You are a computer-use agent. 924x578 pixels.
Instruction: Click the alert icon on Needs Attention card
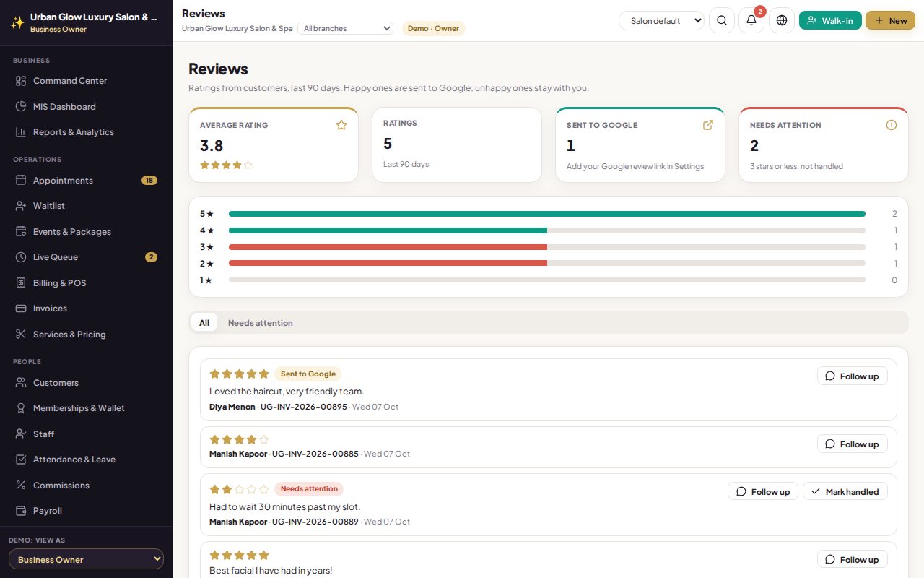click(892, 125)
